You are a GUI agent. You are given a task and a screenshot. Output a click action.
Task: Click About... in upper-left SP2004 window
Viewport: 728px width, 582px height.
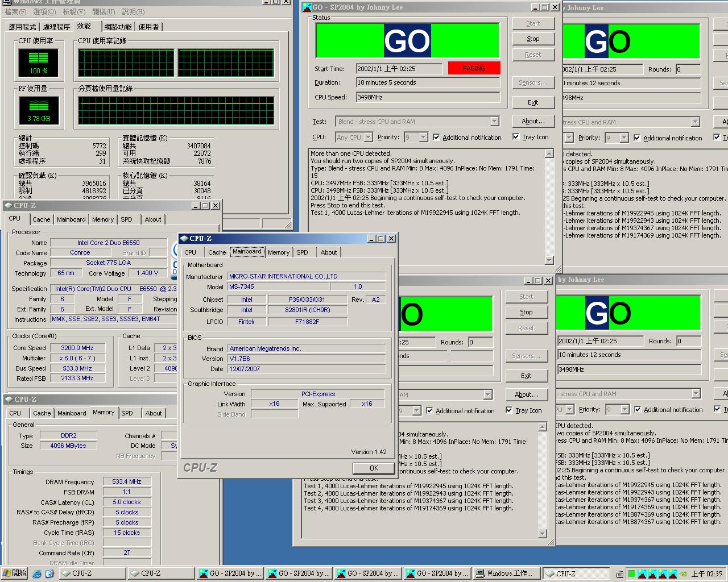click(x=533, y=121)
